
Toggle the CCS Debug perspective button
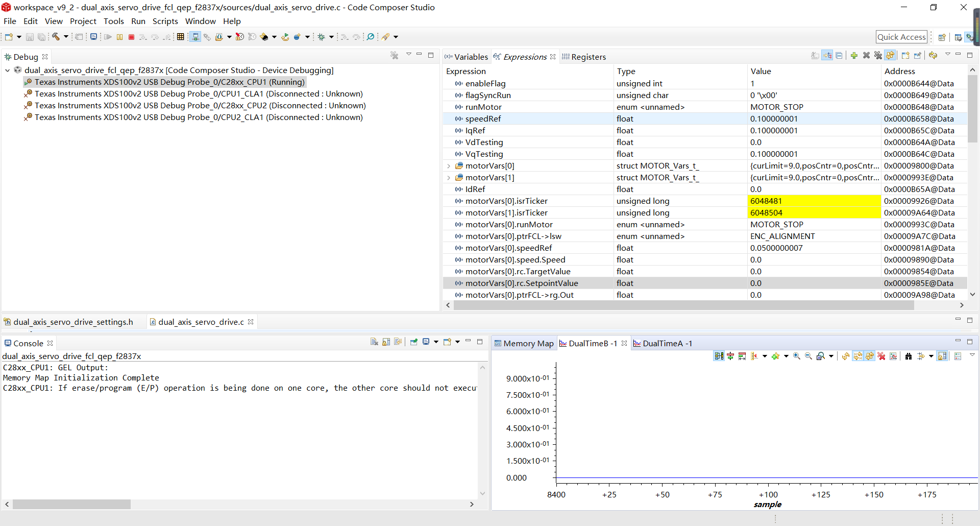(x=969, y=37)
